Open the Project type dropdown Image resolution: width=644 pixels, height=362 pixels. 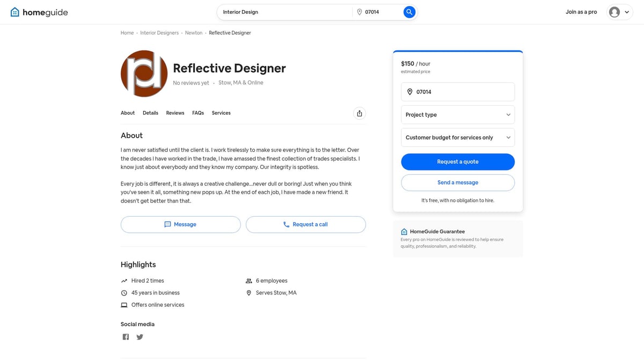(x=458, y=115)
